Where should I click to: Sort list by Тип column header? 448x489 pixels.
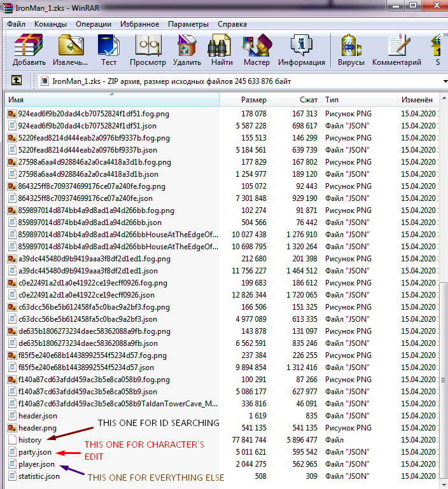tap(360, 100)
